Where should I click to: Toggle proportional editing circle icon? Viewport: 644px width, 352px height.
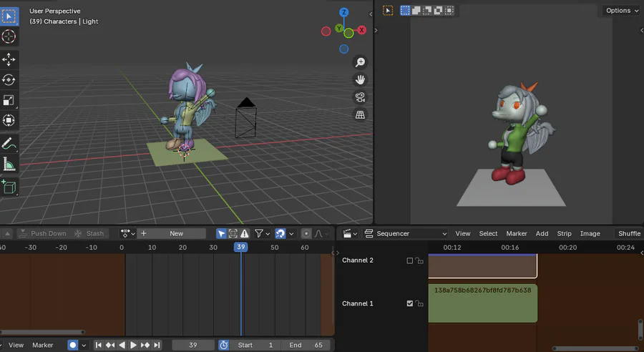[306, 234]
